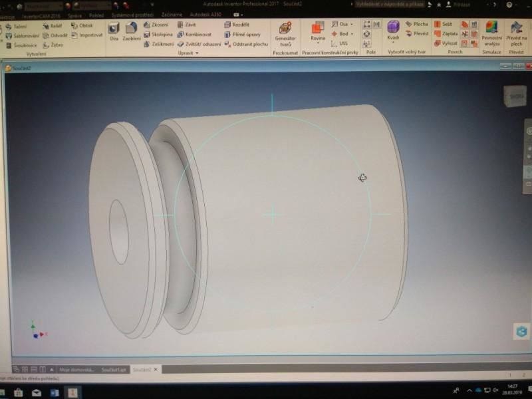Click the Skořepina shell tool
The image size is (532, 399).
(158, 34)
